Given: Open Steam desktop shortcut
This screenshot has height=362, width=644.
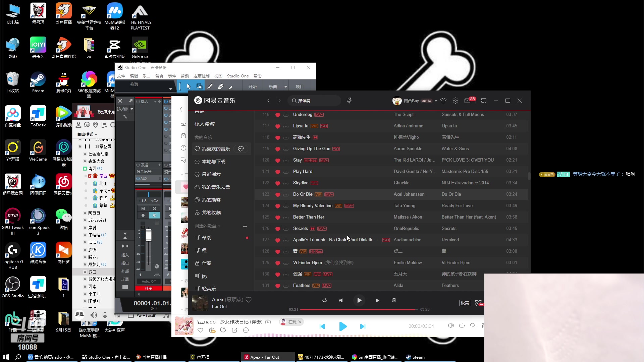Looking at the screenshot, I should coord(38,82).
